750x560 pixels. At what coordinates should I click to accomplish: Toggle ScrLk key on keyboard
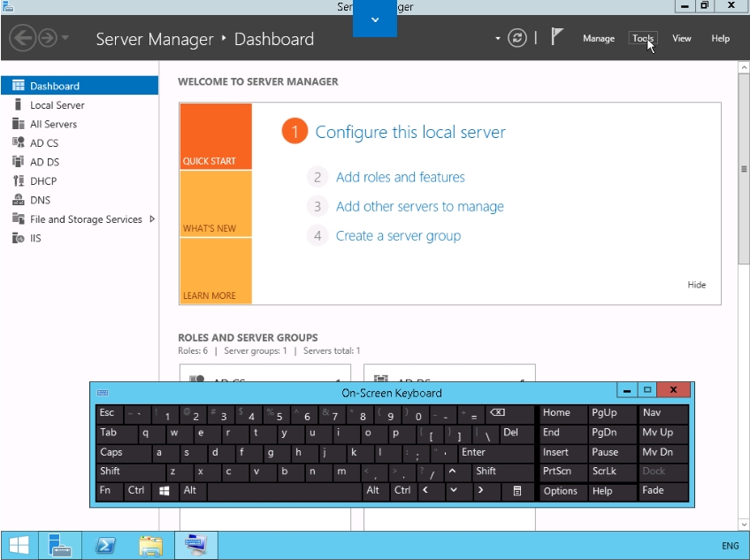tap(612, 472)
